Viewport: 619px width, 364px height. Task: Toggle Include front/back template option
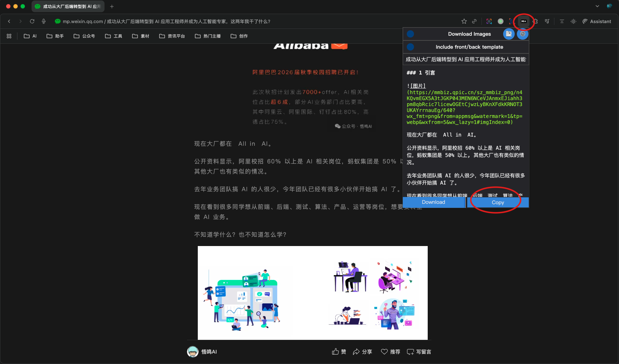pos(410,47)
